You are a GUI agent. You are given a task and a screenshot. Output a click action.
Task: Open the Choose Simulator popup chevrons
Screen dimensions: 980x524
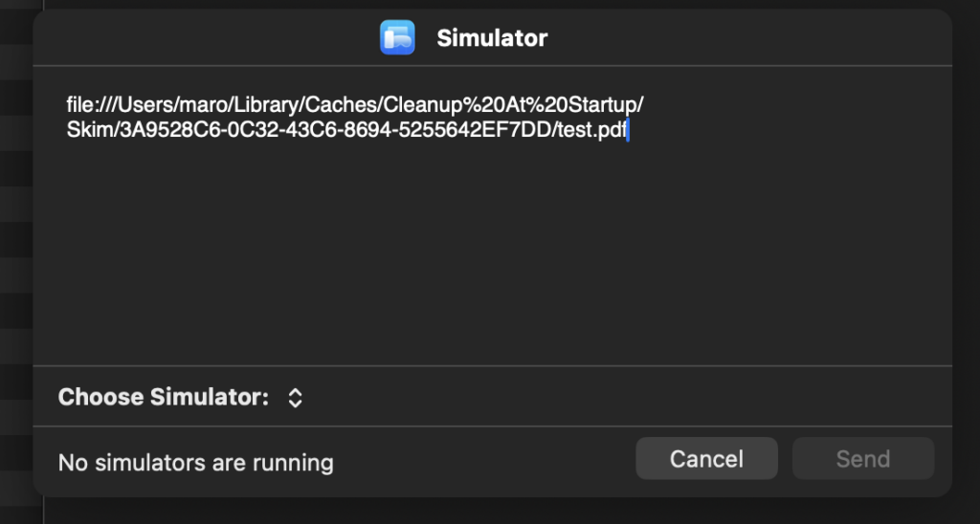coord(296,398)
